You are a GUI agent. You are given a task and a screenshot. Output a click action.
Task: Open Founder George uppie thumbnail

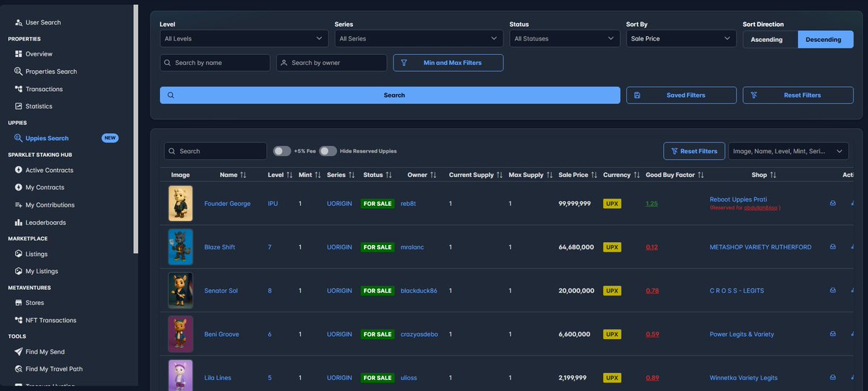[180, 203]
